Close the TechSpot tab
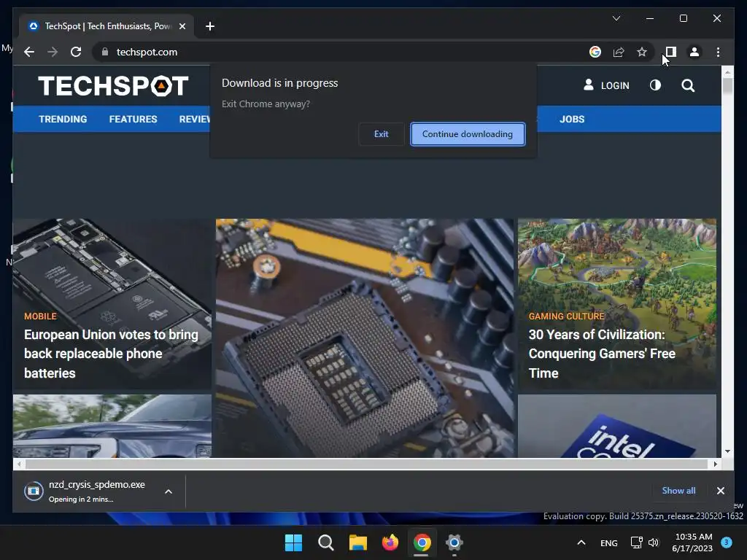Image resolution: width=747 pixels, height=560 pixels. 182,26
